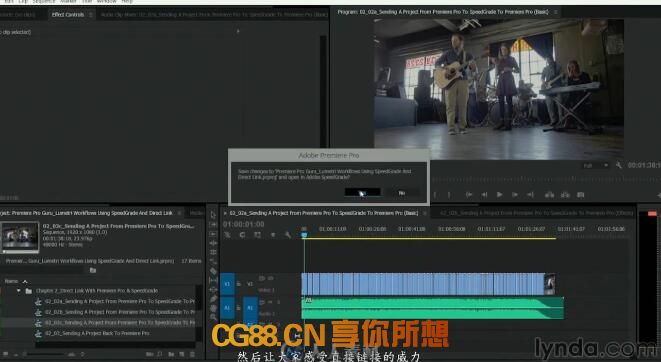The width and height of the screenshot is (661, 362).
Task: Switch to the Effect Controls tab
Action: tap(67, 15)
